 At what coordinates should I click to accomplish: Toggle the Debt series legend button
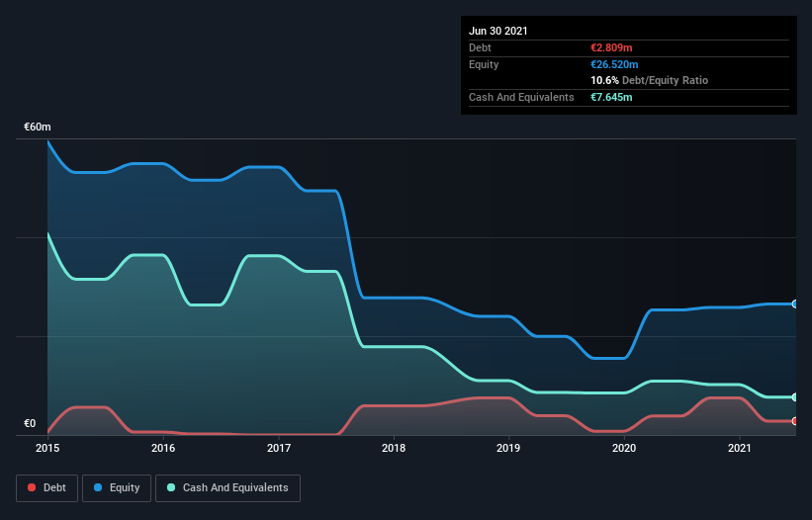(47, 488)
